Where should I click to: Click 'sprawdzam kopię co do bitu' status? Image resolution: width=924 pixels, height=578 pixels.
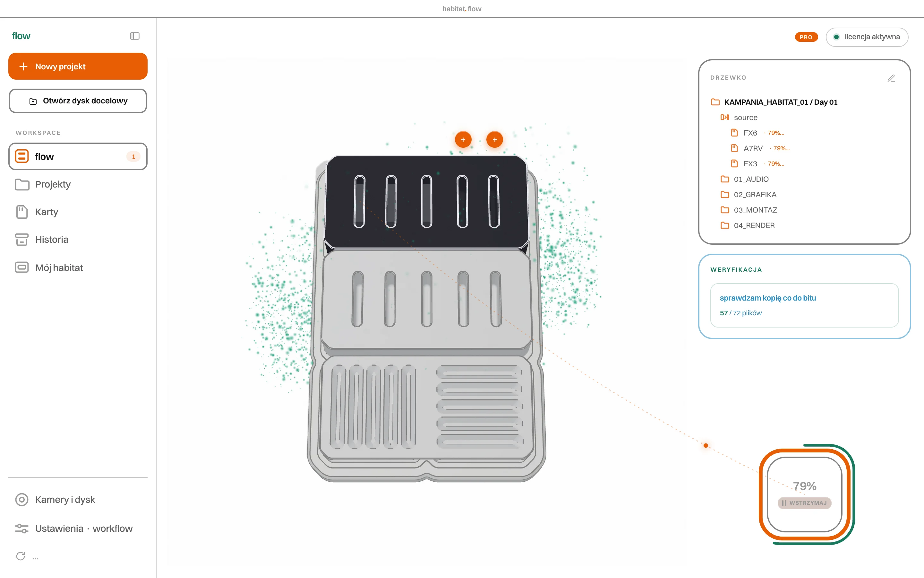[x=768, y=298]
